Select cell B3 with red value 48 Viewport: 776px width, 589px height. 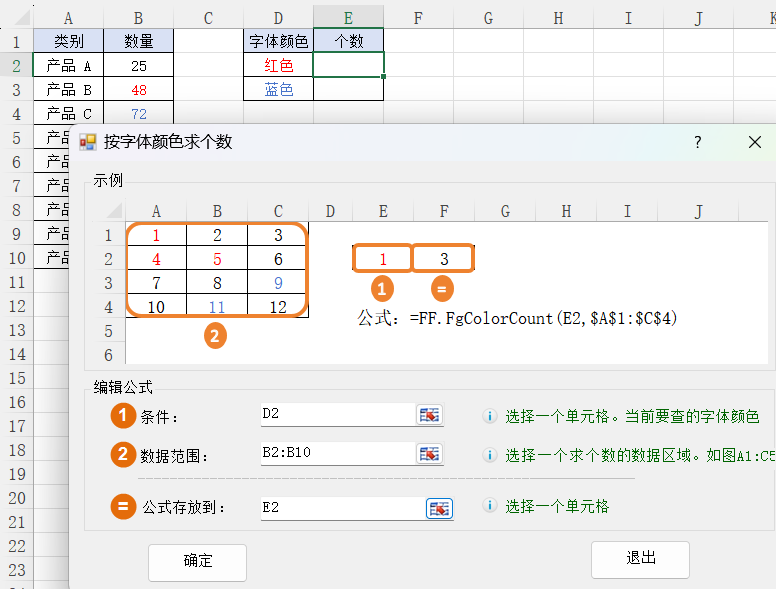tap(138, 89)
